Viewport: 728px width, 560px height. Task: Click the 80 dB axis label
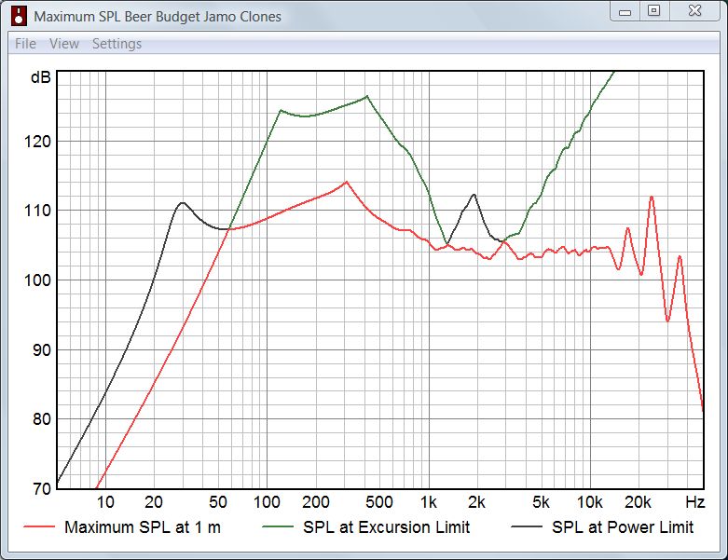(x=41, y=419)
